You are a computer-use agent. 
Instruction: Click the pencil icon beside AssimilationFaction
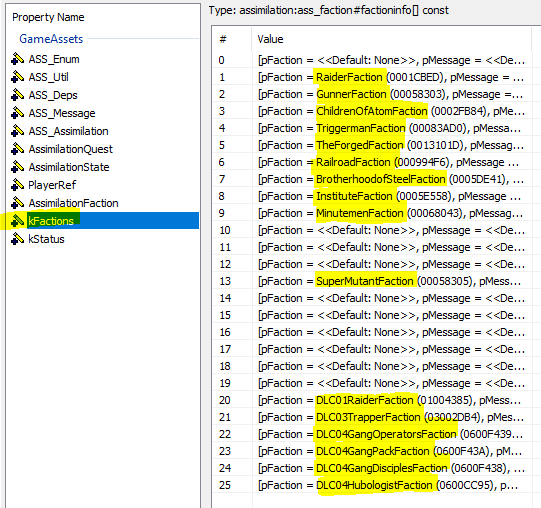pos(17,203)
